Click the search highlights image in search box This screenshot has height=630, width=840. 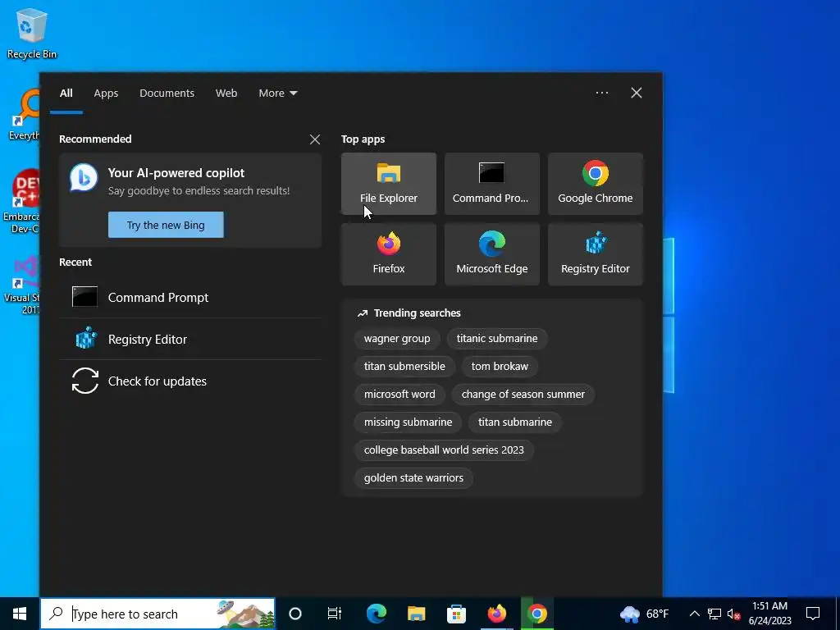click(x=245, y=614)
